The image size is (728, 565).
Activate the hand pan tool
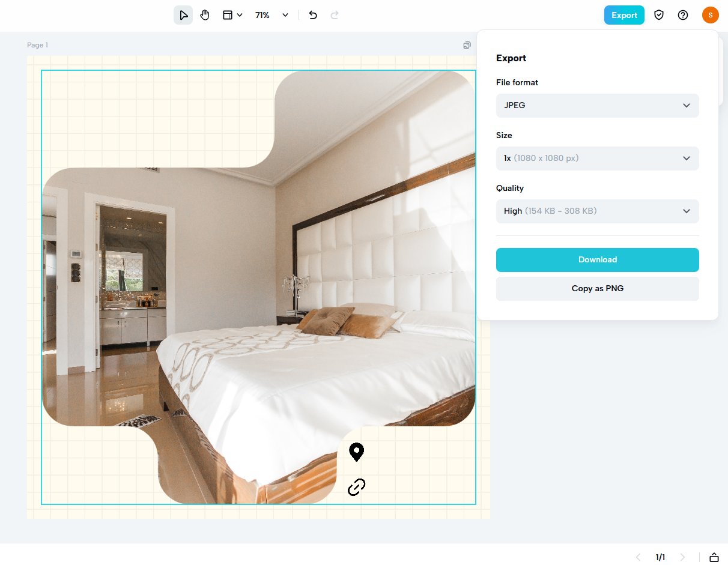pyautogui.click(x=205, y=15)
